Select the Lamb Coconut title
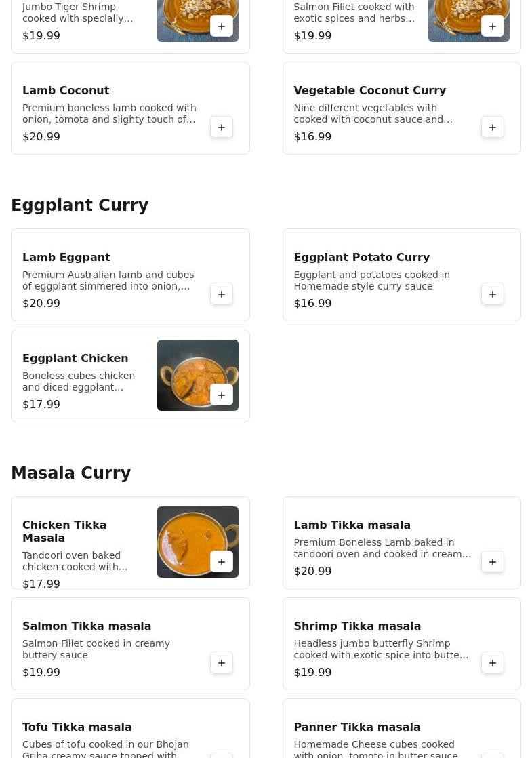This screenshot has width=532, height=758. pos(66,90)
